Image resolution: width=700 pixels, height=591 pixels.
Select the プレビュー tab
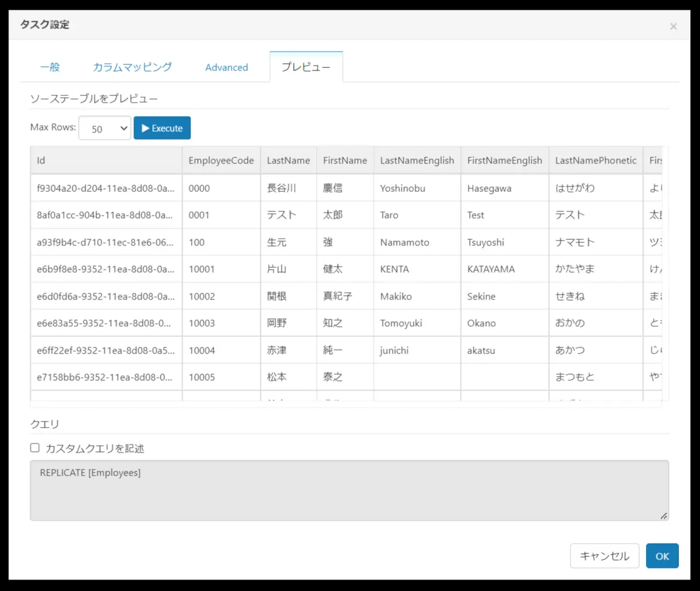(306, 67)
